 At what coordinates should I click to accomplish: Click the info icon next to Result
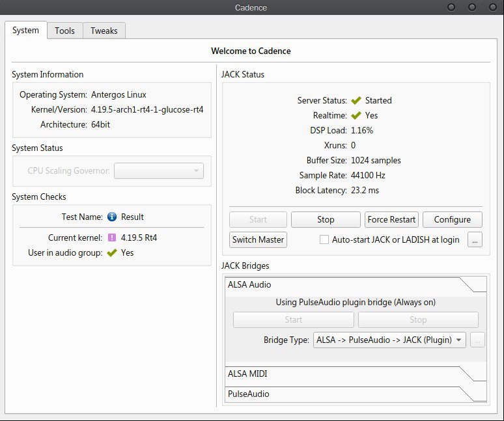pyautogui.click(x=112, y=217)
